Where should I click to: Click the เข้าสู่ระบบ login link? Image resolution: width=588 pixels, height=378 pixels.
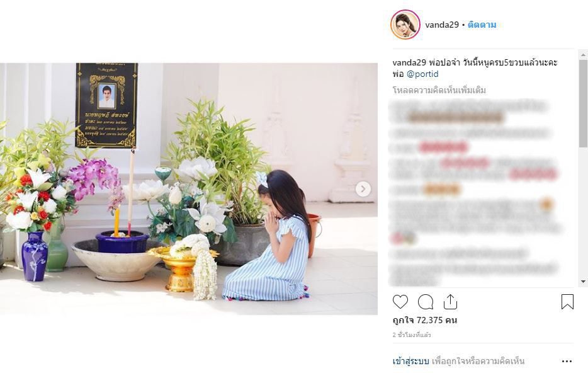(x=410, y=361)
